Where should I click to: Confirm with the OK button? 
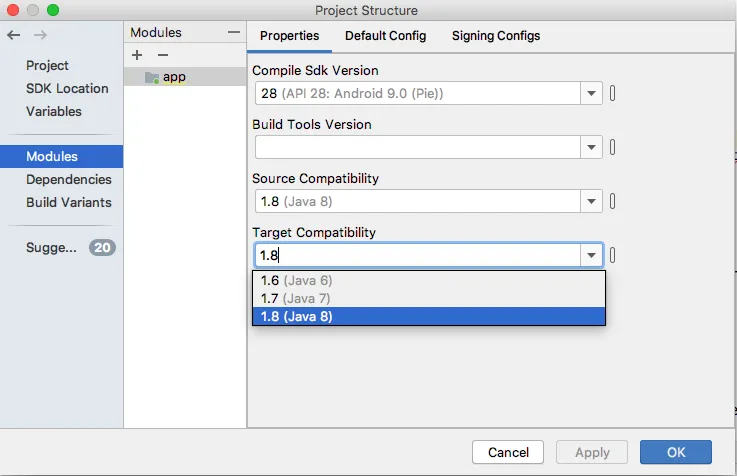click(675, 452)
